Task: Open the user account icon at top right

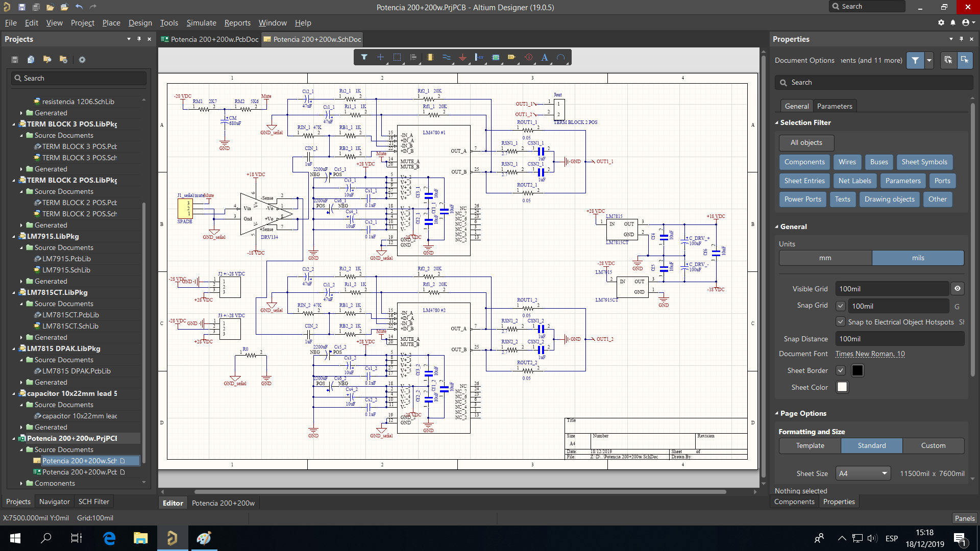Action: [966, 22]
